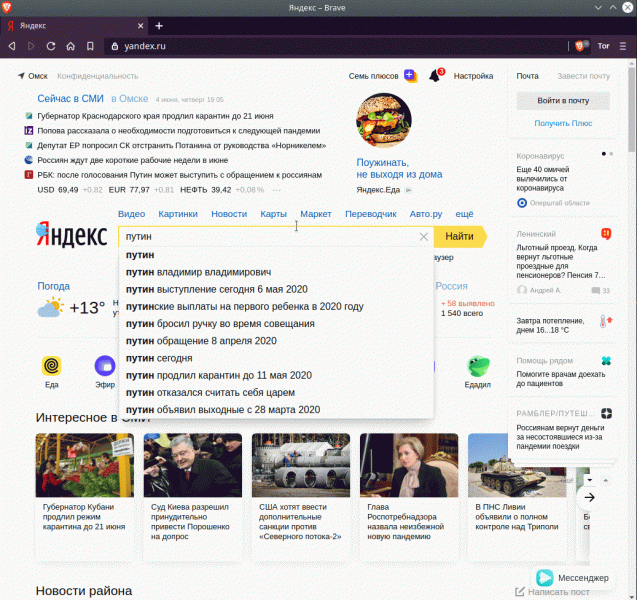The image size is (637, 600).
Task: Open the Мессенджер icon
Action: 544,578
